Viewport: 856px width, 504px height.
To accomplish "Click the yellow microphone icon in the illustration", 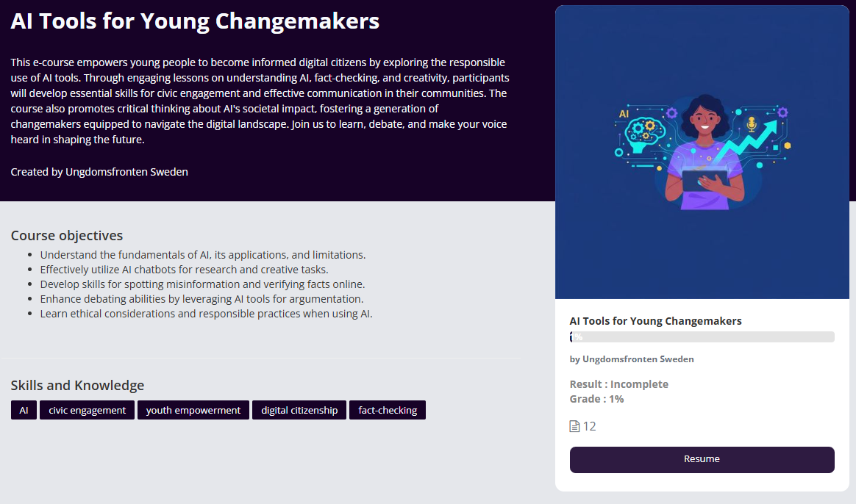I will (x=751, y=125).
